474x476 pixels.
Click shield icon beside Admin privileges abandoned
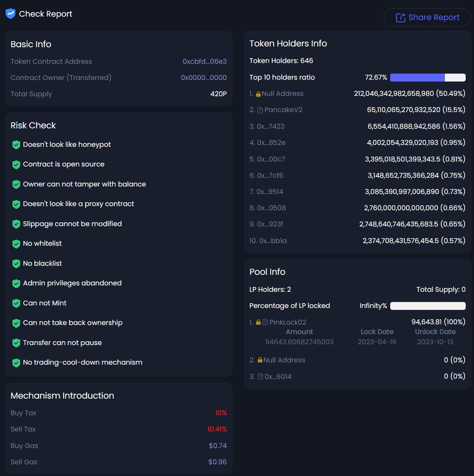pyautogui.click(x=16, y=284)
